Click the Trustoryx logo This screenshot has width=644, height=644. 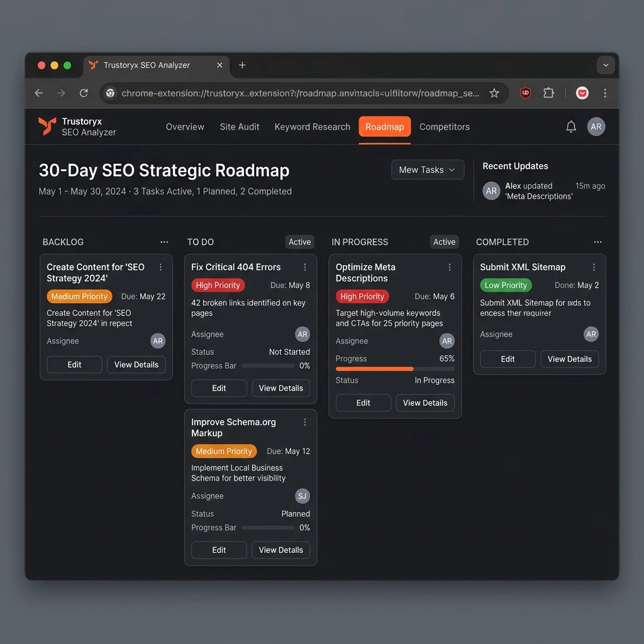click(47, 126)
